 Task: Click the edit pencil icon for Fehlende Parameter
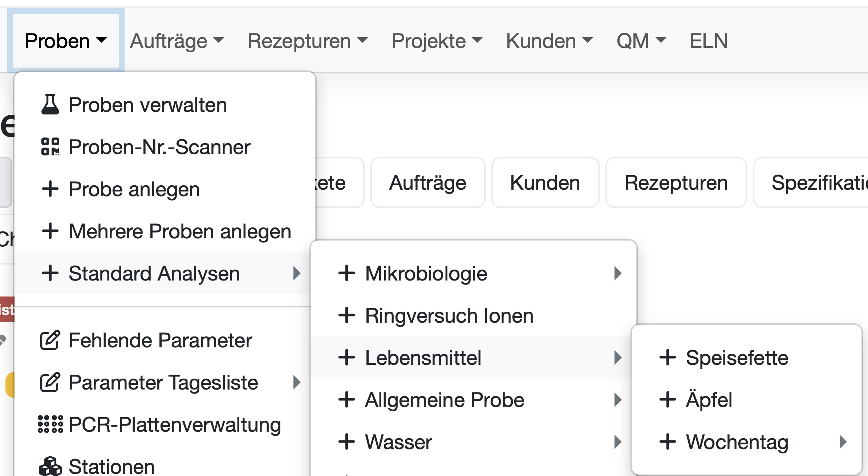coord(50,340)
